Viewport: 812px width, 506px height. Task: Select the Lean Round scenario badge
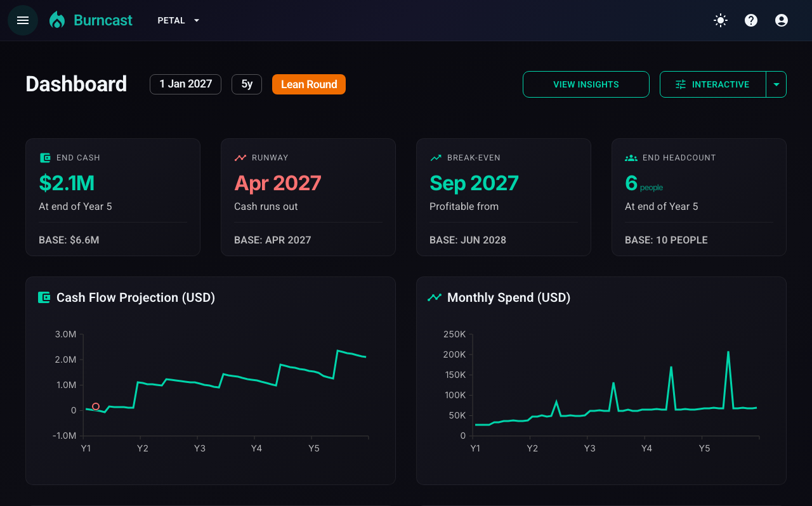coord(309,84)
